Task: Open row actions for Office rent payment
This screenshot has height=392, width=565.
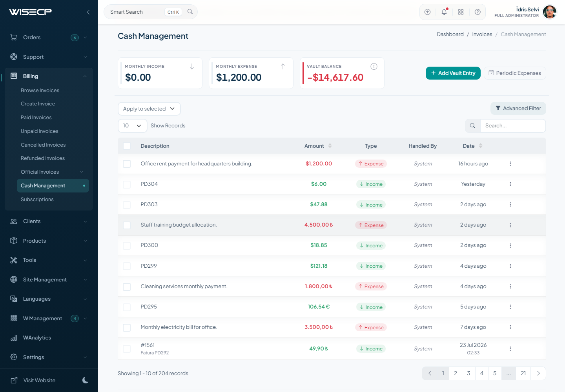Action: [510, 164]
